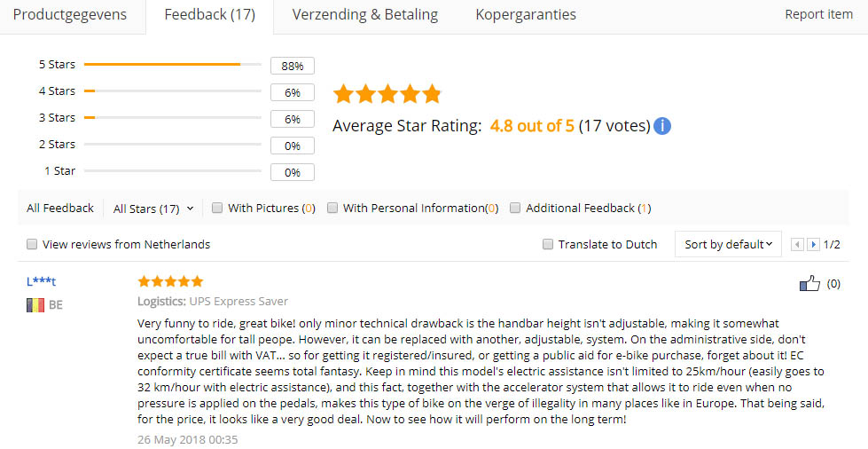
Task: Switch to Productgegevens tab
Action: click(x=70, y=15)
